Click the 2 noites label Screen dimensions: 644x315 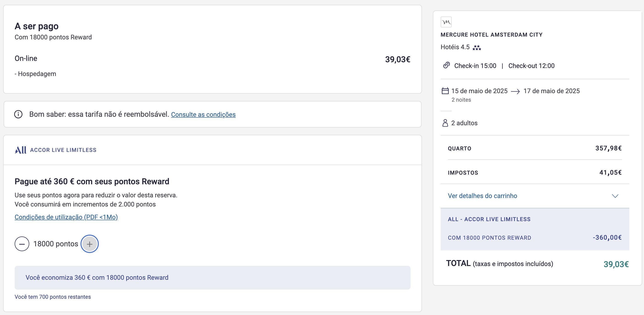click(461, 100)
